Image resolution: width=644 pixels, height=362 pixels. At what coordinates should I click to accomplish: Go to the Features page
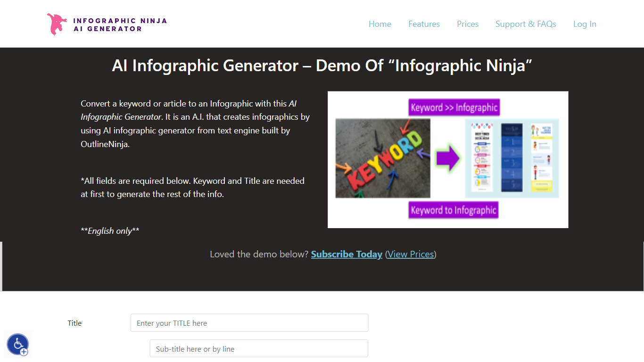424,24
